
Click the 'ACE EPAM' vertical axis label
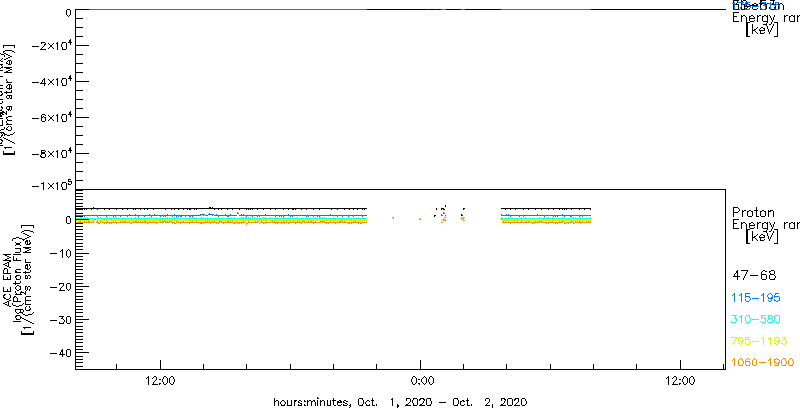[x=9, y=279]
